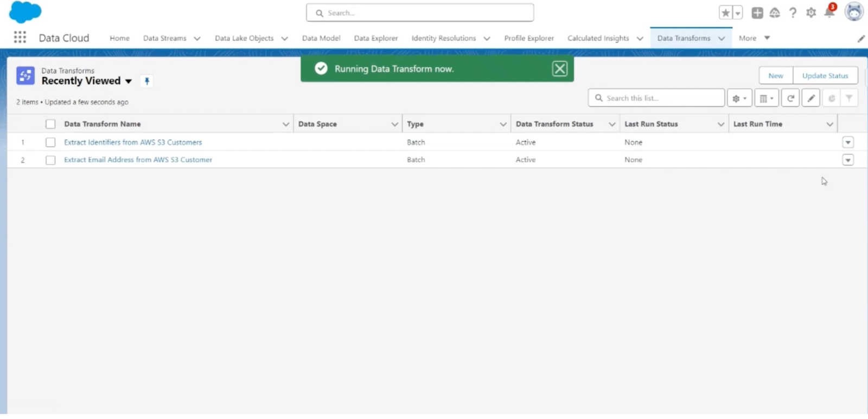Open the Profile Explorer tab
868x419 pixels.
point(529,38)
